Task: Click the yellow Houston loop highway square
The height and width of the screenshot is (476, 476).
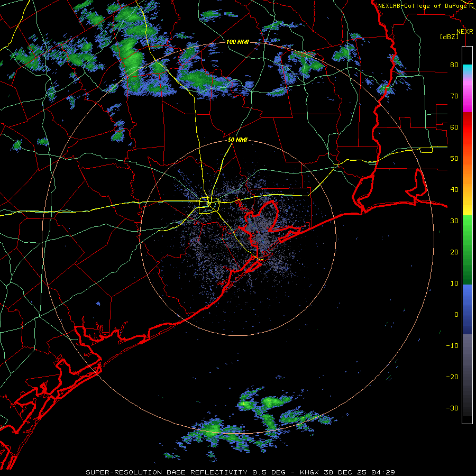Action: pos(209,206)
